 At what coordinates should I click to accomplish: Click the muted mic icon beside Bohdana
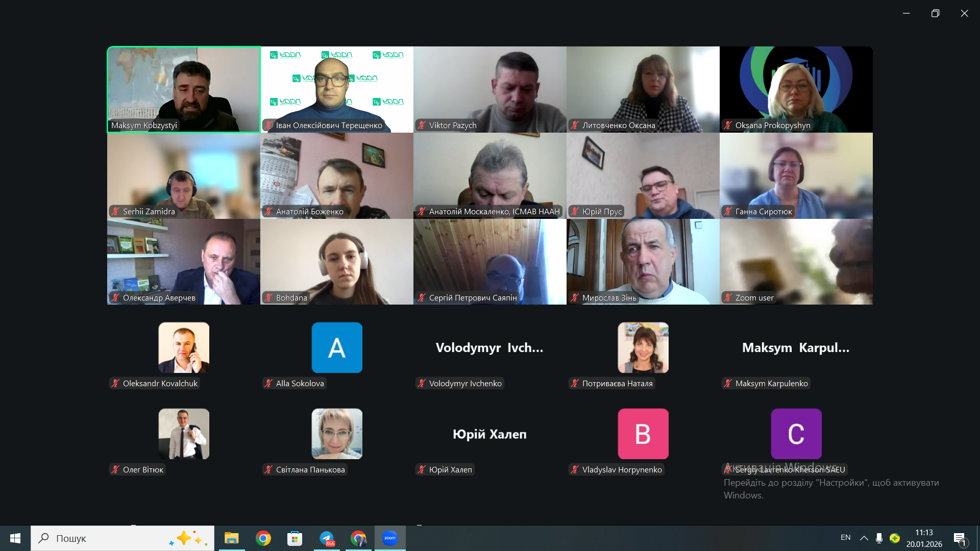[268, 298]
